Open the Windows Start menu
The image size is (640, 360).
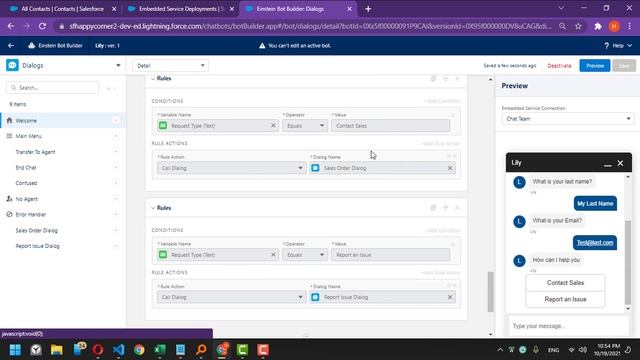(15, 350)
